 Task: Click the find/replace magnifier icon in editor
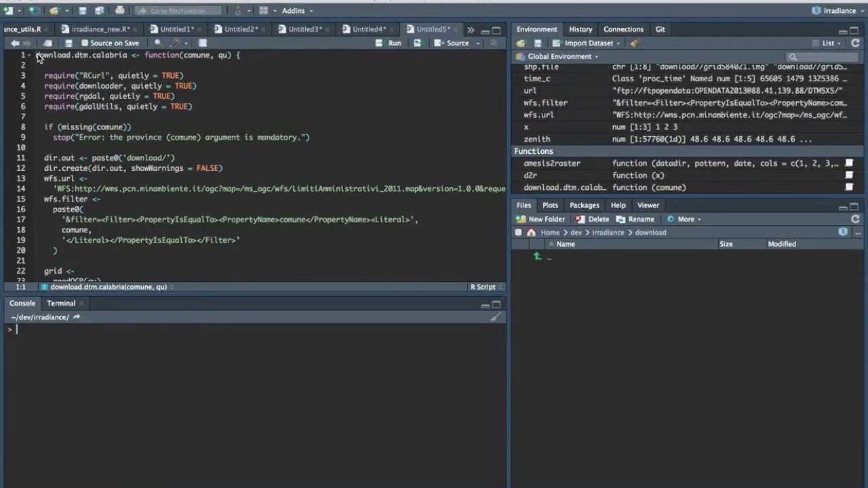158,43
